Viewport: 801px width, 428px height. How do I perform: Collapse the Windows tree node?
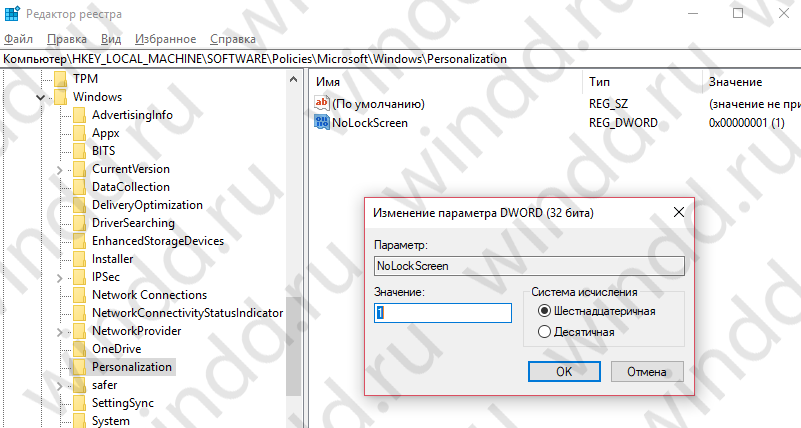tap(40, 97)
